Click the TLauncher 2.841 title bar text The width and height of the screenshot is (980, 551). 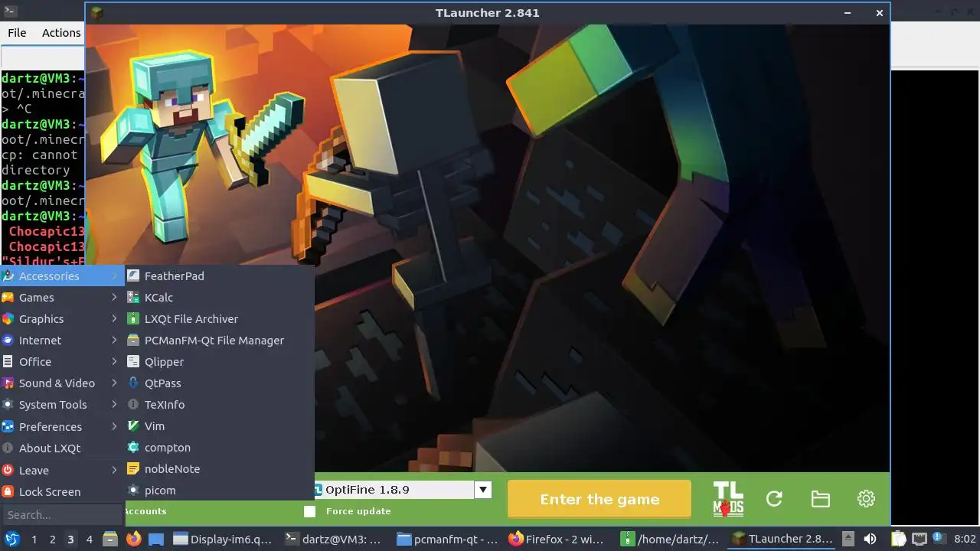click(x=487, y=13)
